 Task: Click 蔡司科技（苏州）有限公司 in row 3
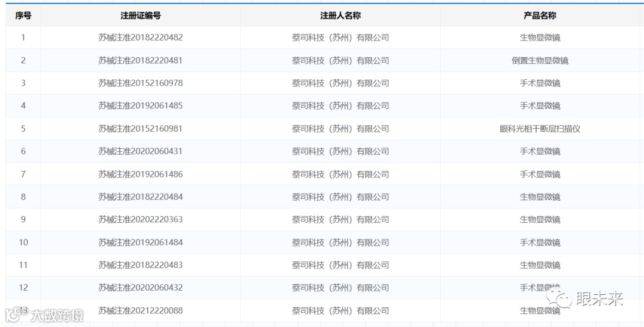pyautogui.click(x=340, y=83)
